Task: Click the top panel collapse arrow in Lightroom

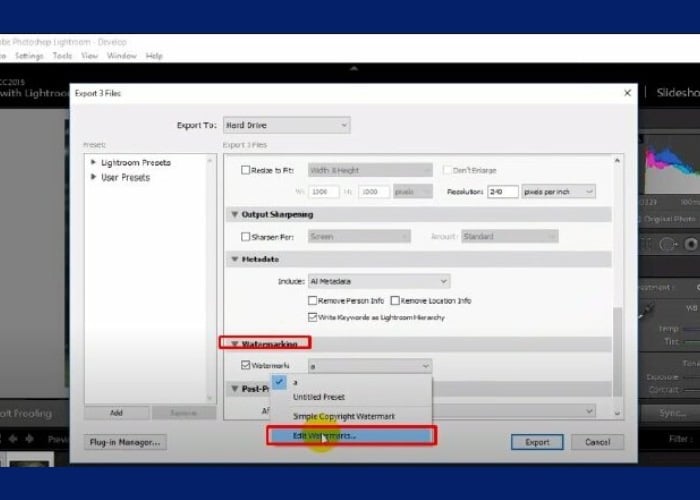Action: (354, 69)
